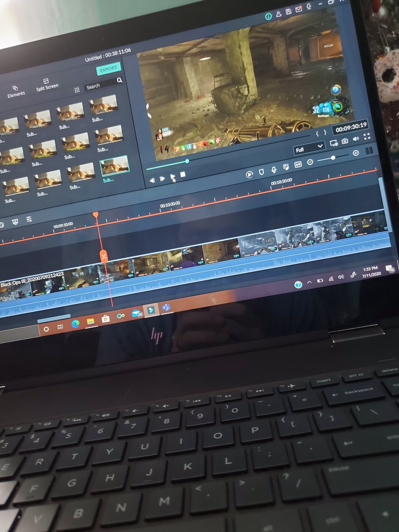Viewport: 399px width, 532px height.
Task: Click the marker shield icon
Action: click(x=262, y=172)
